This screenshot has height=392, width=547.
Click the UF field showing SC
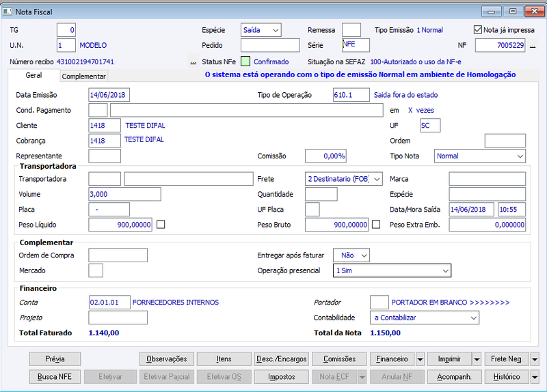(431, 126)
